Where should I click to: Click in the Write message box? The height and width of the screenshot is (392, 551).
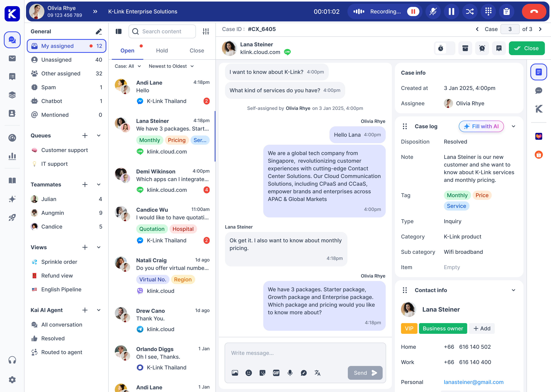305,353
